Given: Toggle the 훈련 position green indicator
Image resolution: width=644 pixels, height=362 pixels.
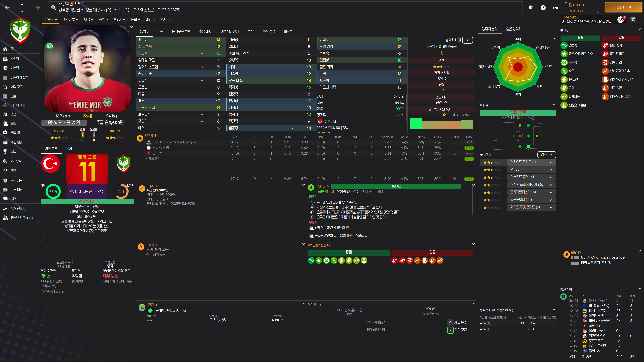Looking at the screenshot, I should [150, 311].
